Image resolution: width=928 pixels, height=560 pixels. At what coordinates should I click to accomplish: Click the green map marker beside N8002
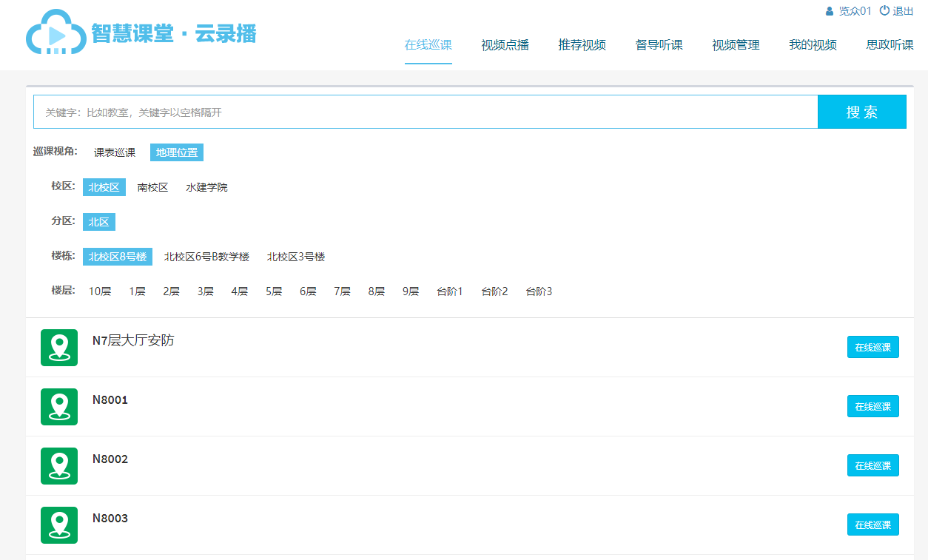pos(59,466)
